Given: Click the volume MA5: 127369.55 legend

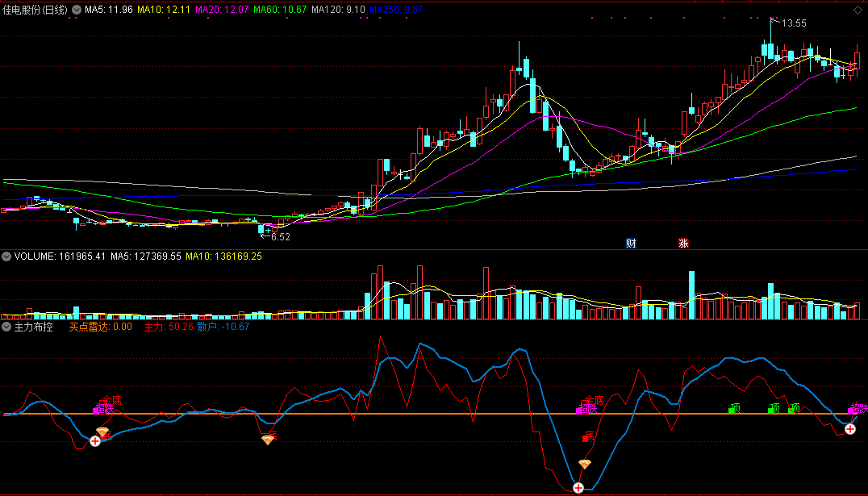Looking at the screenshot, I should click(x=146, y=256).
